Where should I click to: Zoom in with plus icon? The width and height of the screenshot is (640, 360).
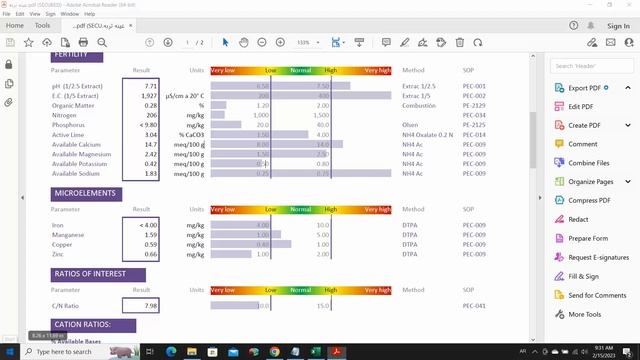click(x=280, y=42)
